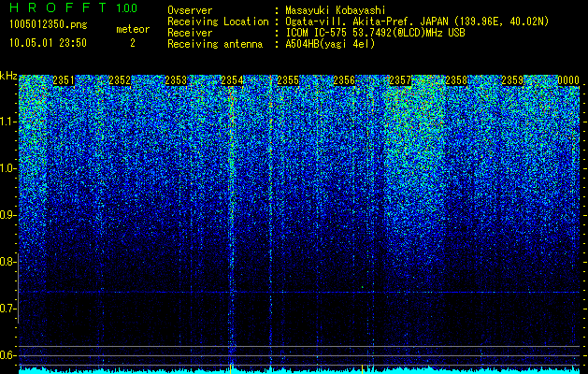This screenshot has height=374, width=588.
Task: Click the 2358 time label
Action: [456, 80]
